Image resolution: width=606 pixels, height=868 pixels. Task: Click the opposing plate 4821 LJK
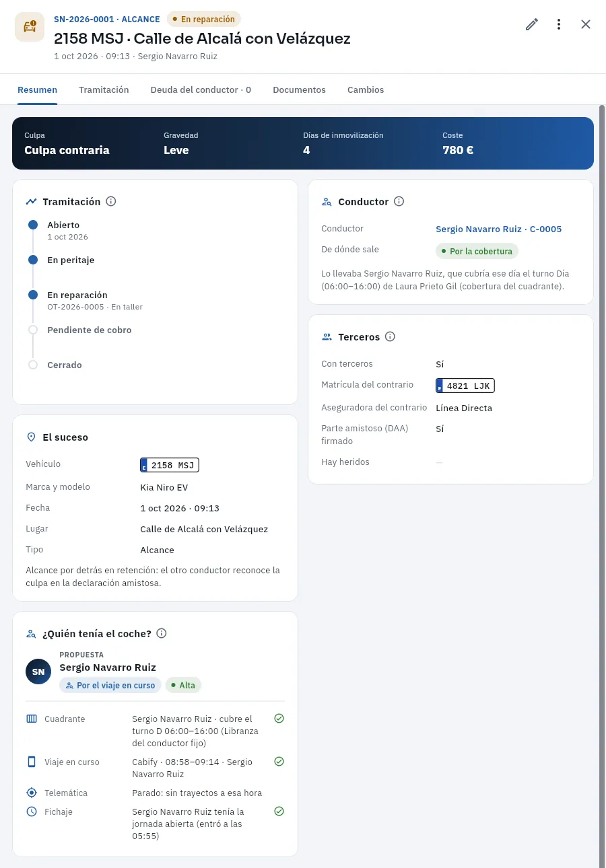click(x=465, y=386)
